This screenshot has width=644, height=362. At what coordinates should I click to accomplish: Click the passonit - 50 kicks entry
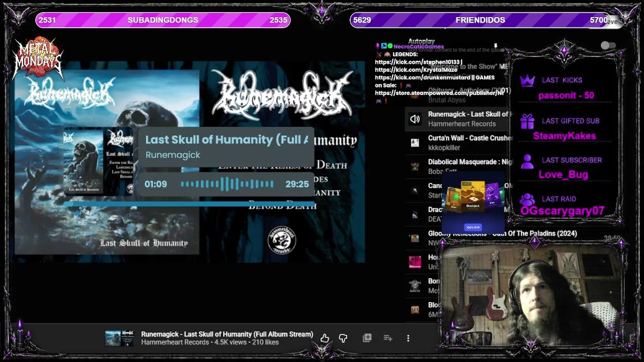(566, 96)
